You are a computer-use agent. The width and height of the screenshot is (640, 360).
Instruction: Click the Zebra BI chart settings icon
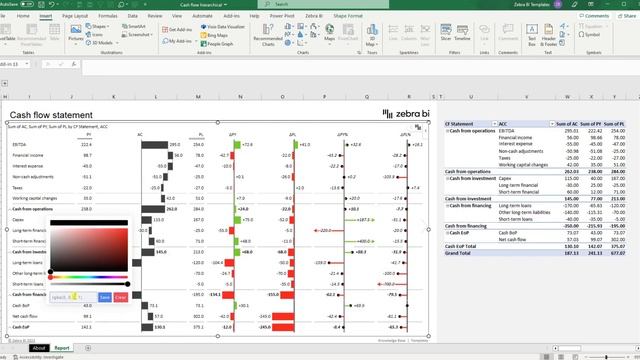[x=418, y=127]
